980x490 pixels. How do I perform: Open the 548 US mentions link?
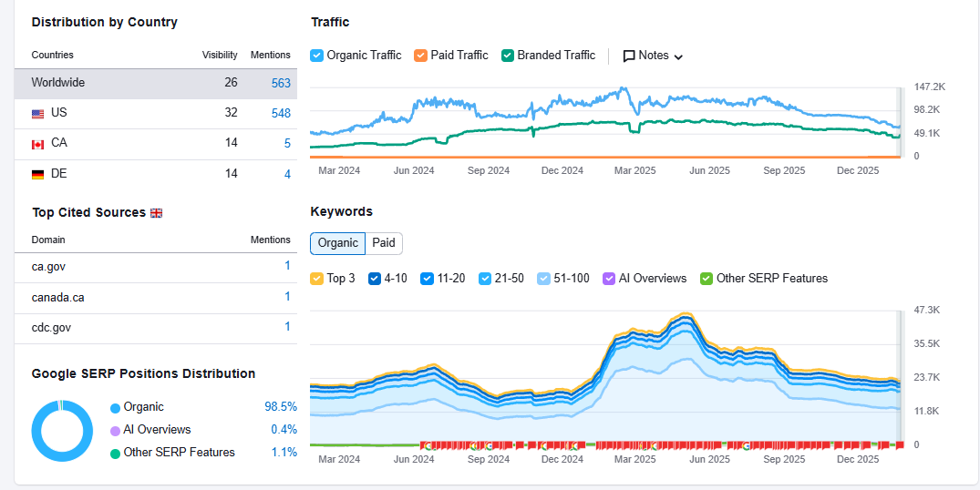pyautogui.click(x=281, y=113)
